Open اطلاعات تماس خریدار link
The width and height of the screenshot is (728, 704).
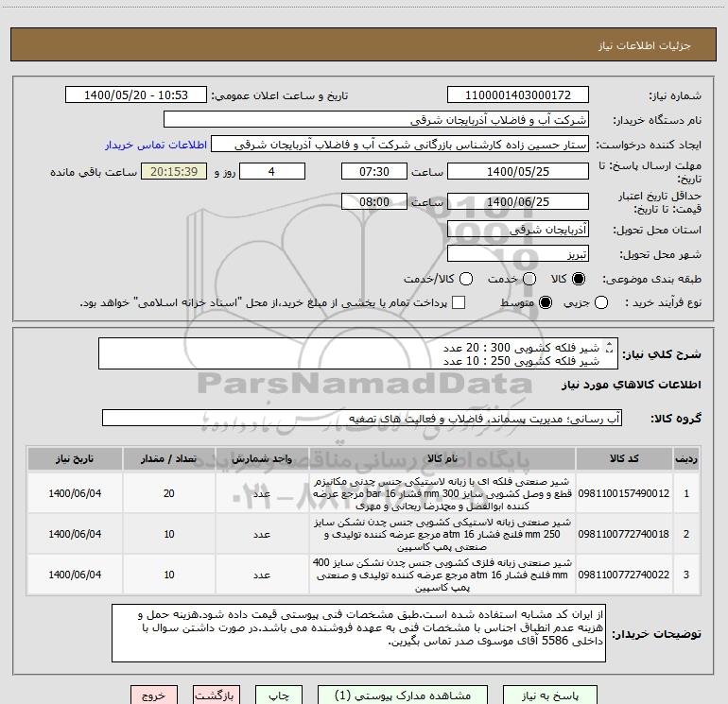(x=156, y=145)
